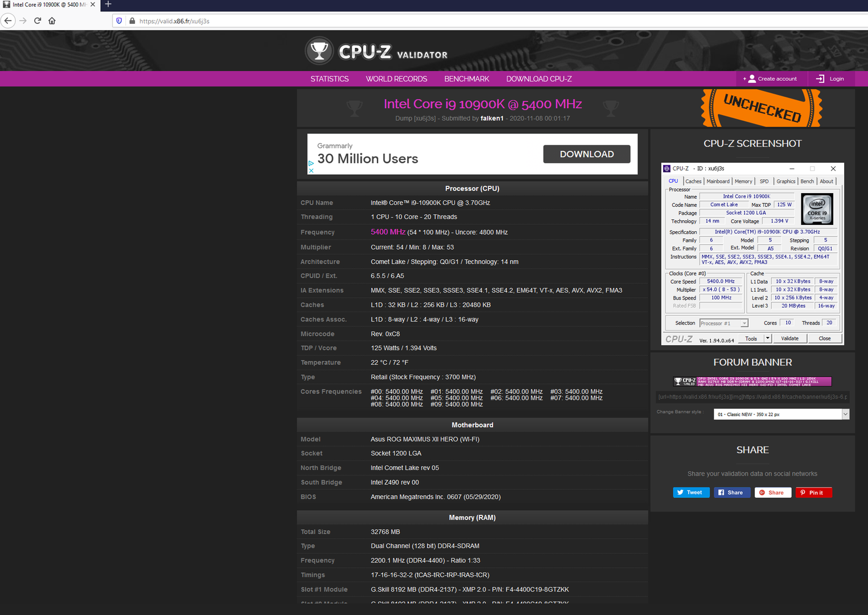This screenshot has height=615, width=868.
Task: Switch to Graphics tab in CPU-Z screenshot
Action: click(x=785, y=182)
